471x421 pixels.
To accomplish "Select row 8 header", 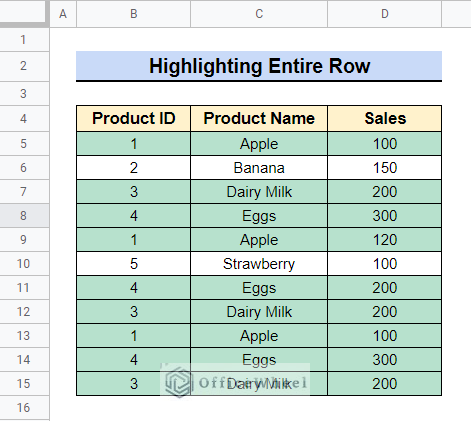I will click(24, 216).
